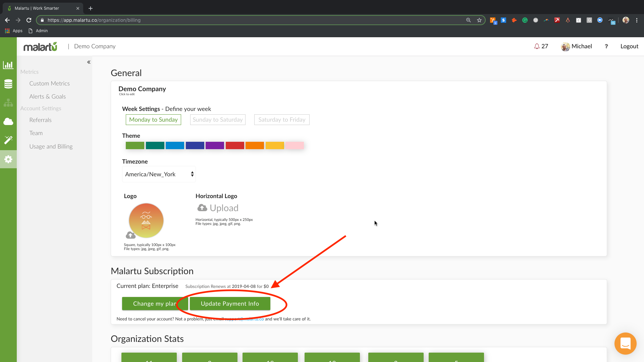The image size is (644, 362).
Task: Open the Apps bookmarks shortcut
Action: [13, 31]
